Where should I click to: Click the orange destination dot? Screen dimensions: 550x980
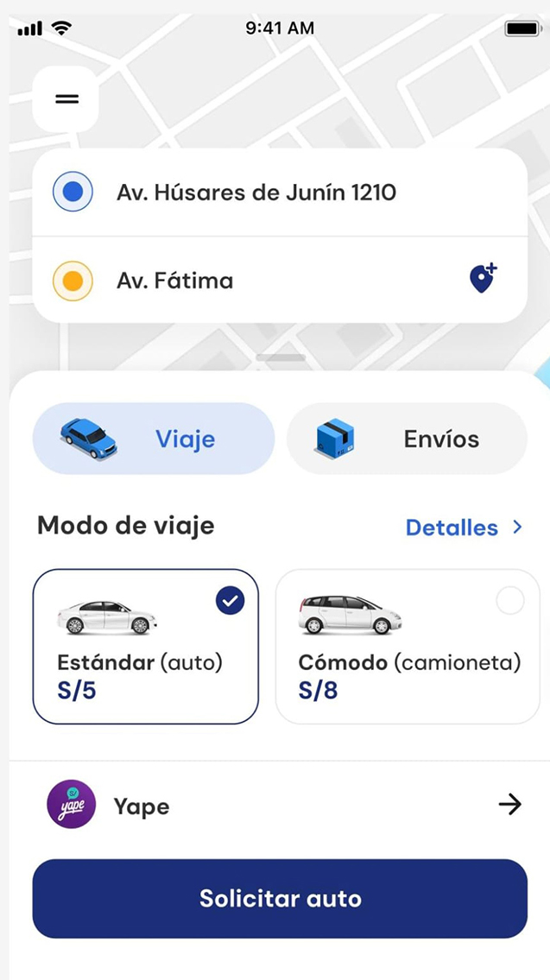pyautogui.click(x=73, y=281)
